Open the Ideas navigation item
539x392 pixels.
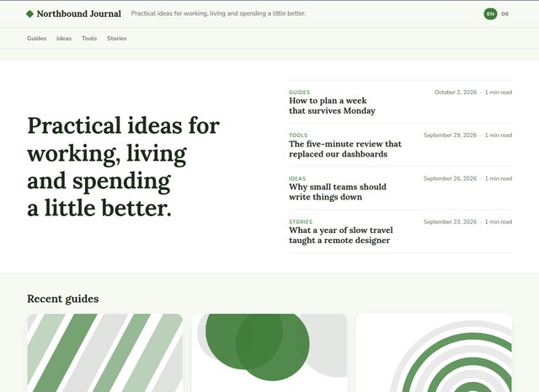64,39
